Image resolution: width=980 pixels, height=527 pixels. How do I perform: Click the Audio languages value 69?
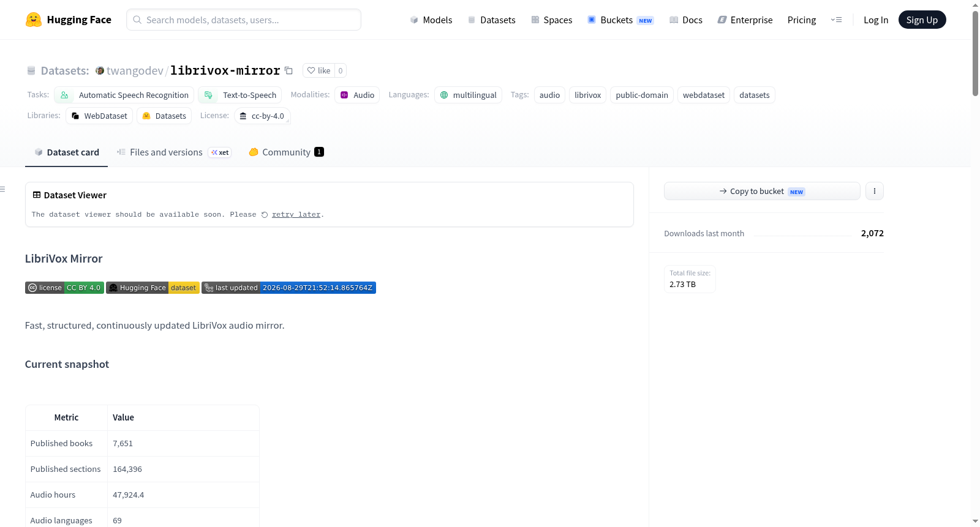pos(117,520)
